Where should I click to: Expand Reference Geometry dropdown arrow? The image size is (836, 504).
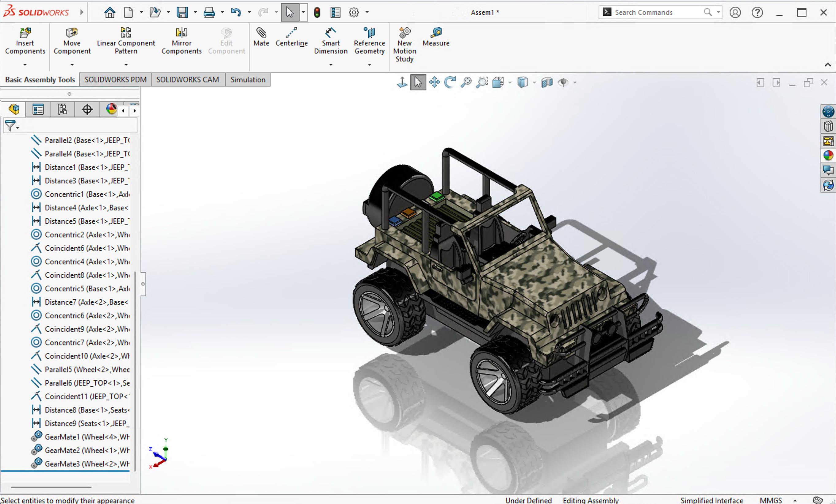point(370,64)
